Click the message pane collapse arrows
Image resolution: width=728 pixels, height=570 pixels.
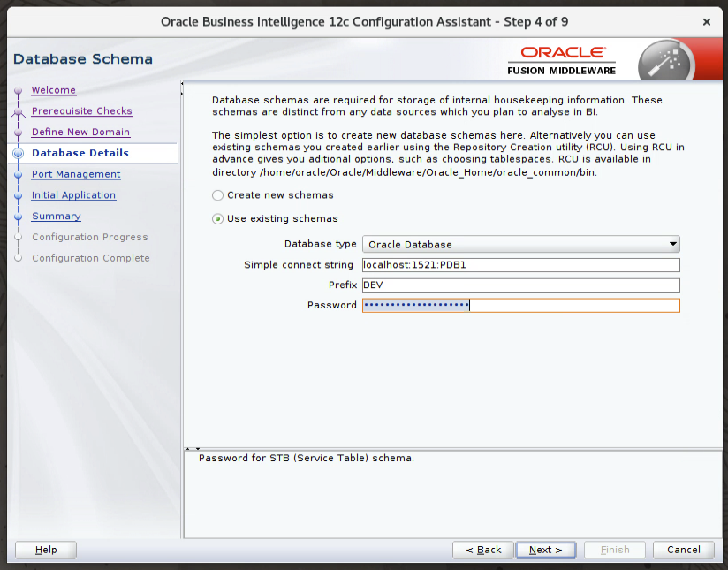(193, 449)
